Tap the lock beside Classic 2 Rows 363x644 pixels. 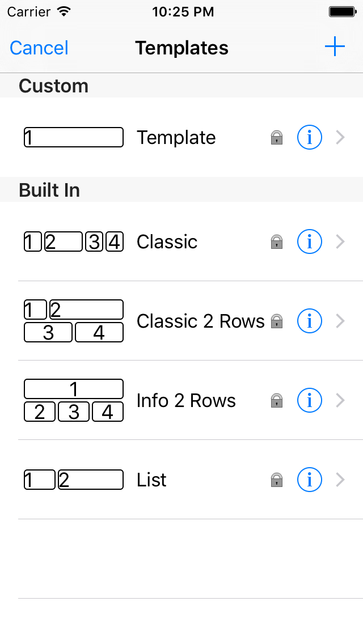(x=277, y=321)
